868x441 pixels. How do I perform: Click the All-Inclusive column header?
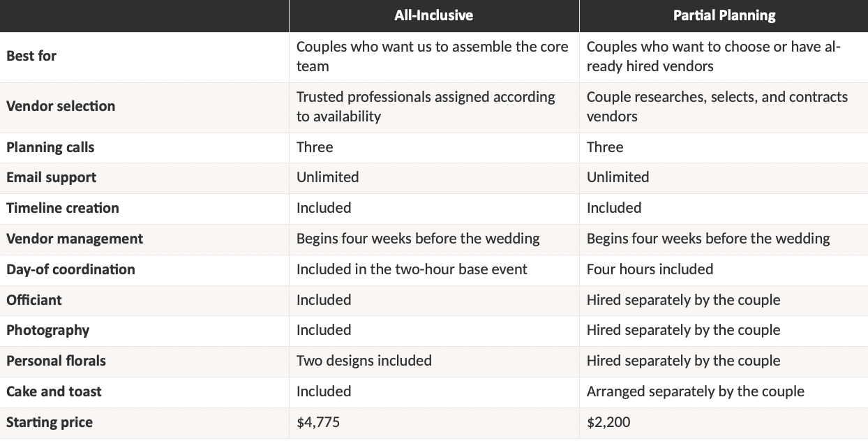434,15
